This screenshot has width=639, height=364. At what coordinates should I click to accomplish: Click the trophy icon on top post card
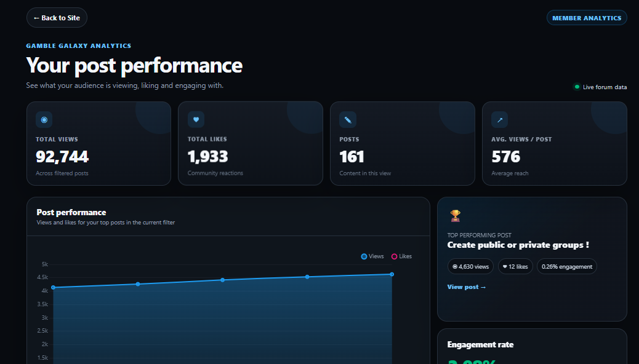(455, 216)
